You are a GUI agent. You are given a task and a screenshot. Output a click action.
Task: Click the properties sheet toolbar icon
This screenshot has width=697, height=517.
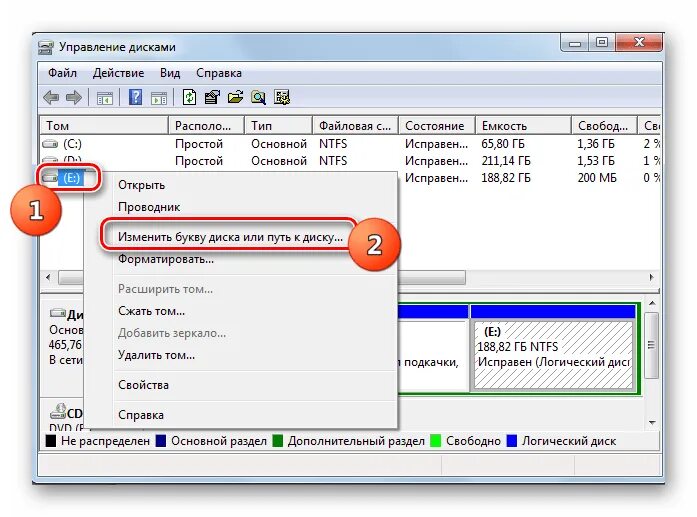click(x=212, y=97)
